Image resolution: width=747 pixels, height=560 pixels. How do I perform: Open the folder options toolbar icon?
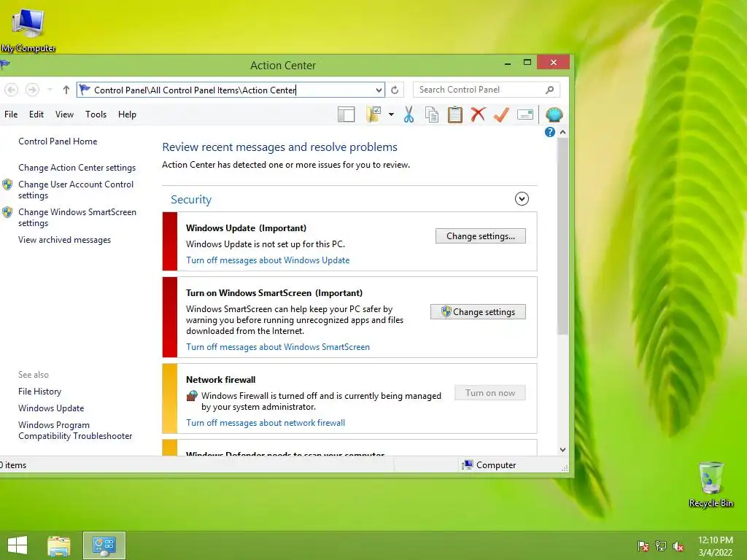pyautogui.click(x=374, y=114)
